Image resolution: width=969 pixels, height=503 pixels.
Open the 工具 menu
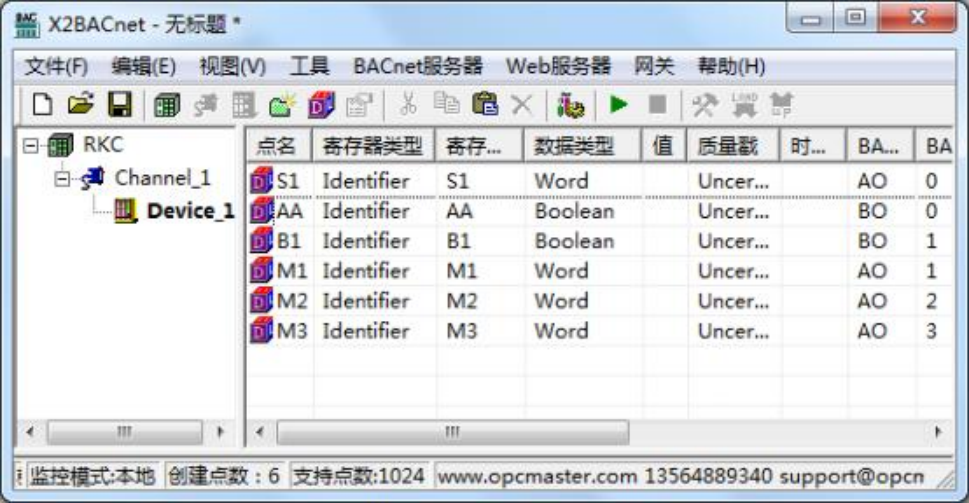point(310,66)
